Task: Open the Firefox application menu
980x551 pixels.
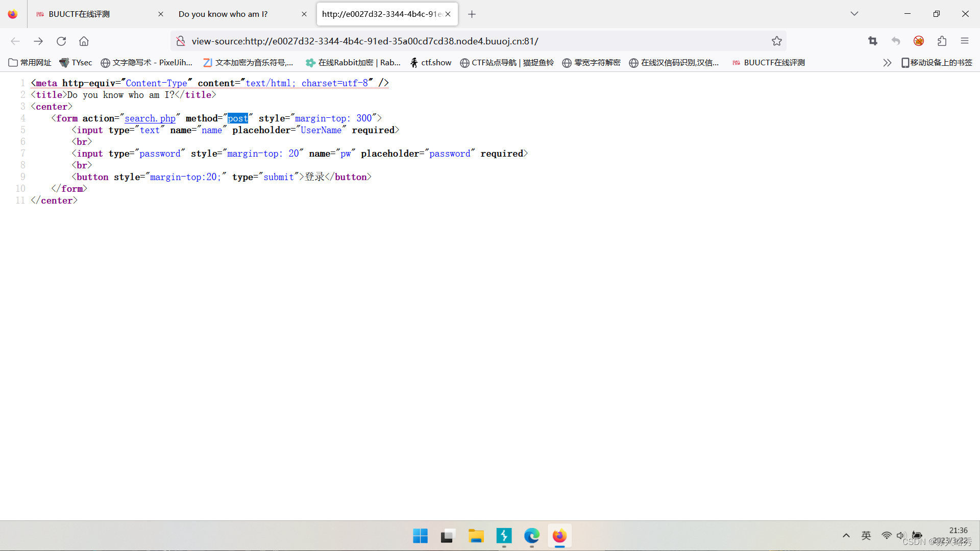Action: point(964,41)
